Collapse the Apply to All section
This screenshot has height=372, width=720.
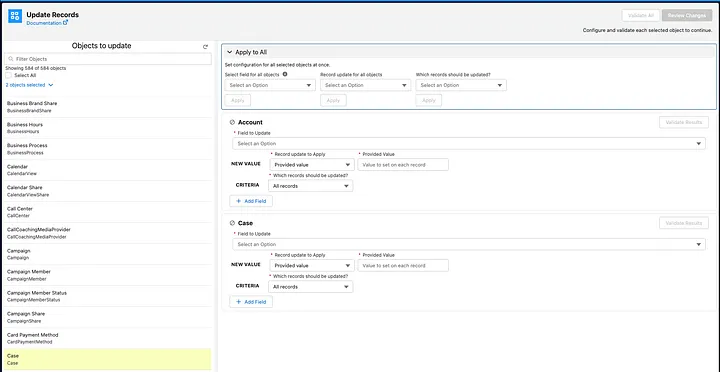click(230, 52)
